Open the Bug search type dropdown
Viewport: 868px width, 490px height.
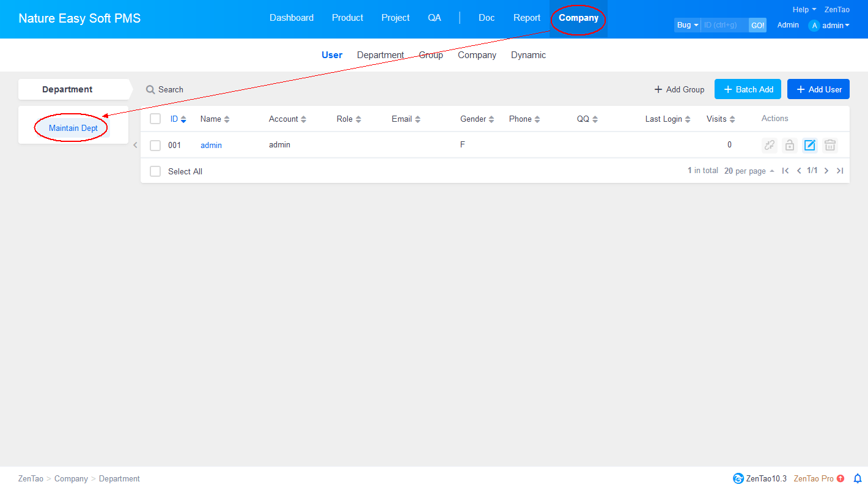687,25
